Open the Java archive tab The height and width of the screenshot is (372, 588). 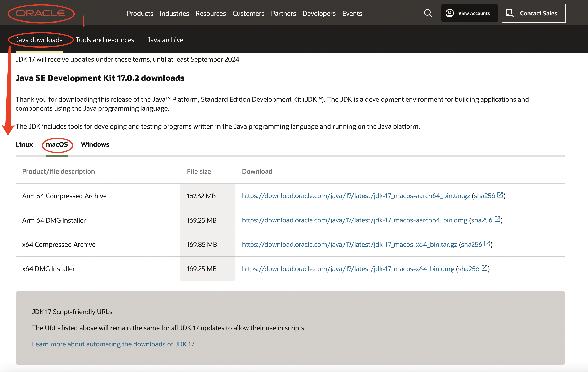pyautogui.click(x=165, y=40)
